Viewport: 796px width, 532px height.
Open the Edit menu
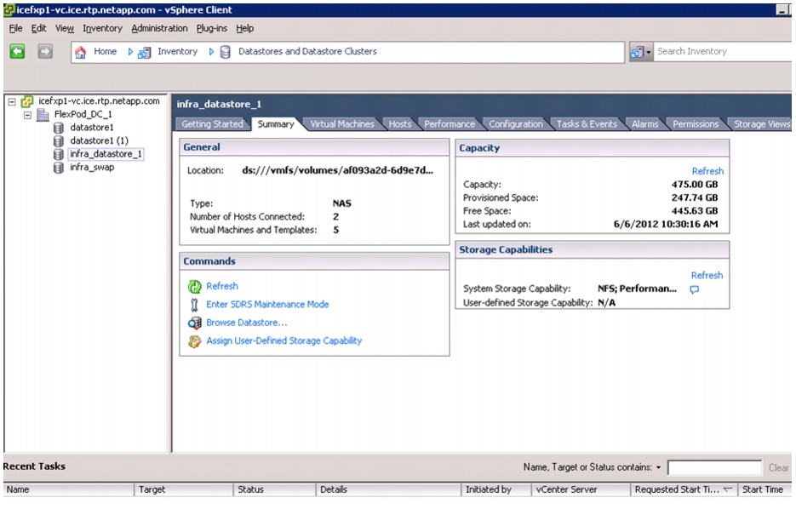tap(38, 28)
